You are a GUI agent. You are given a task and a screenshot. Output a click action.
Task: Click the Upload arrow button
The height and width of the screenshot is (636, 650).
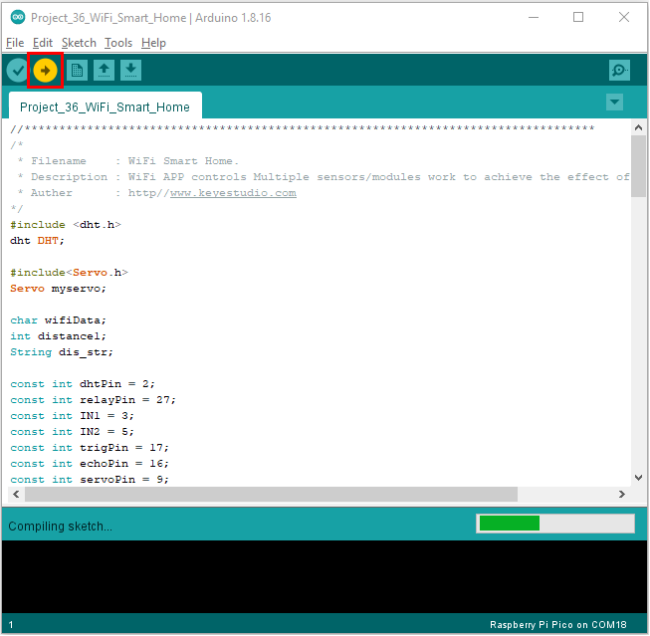click(x=45, y=70)
